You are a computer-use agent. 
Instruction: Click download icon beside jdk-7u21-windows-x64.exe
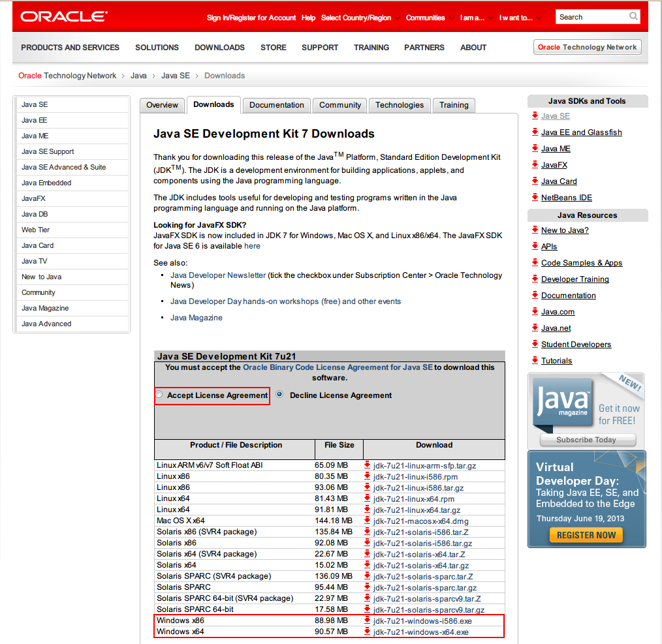click(x=368, y=632)
